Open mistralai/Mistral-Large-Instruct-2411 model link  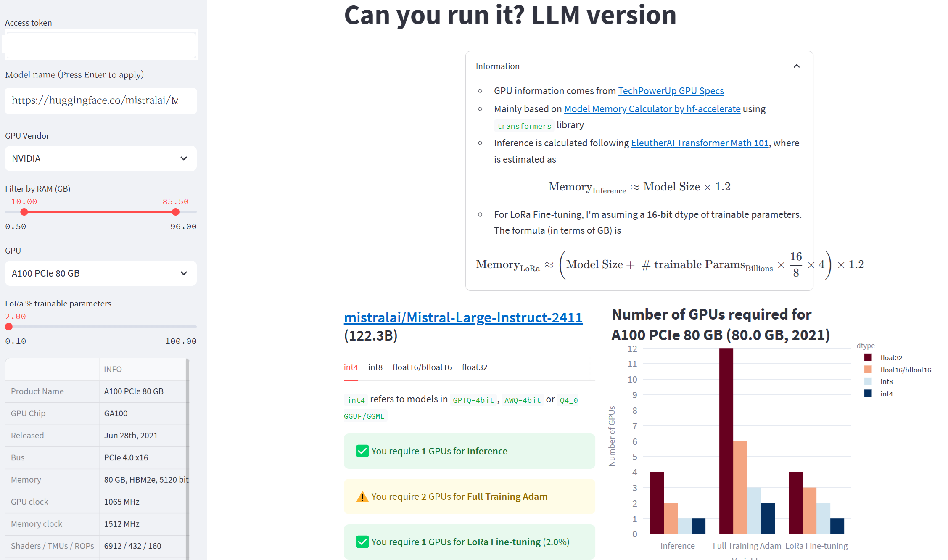[x=463, y=317]
